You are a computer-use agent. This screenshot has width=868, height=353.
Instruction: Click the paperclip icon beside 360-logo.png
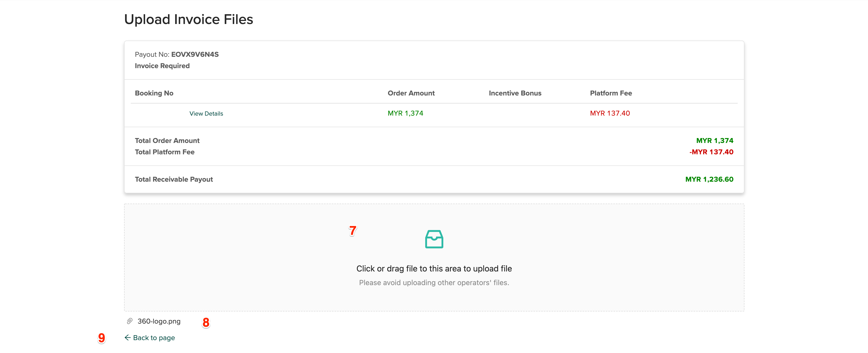pos(130,321)
